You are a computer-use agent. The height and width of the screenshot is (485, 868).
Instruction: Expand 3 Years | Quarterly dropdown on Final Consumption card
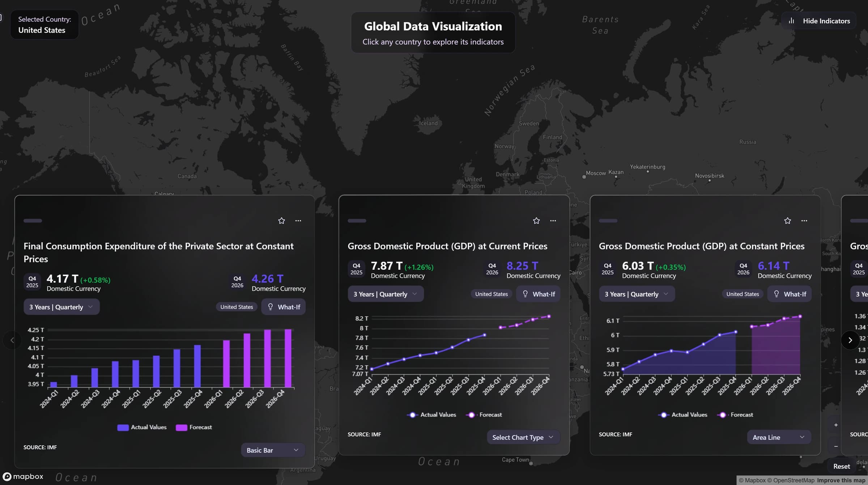(61, 307)
